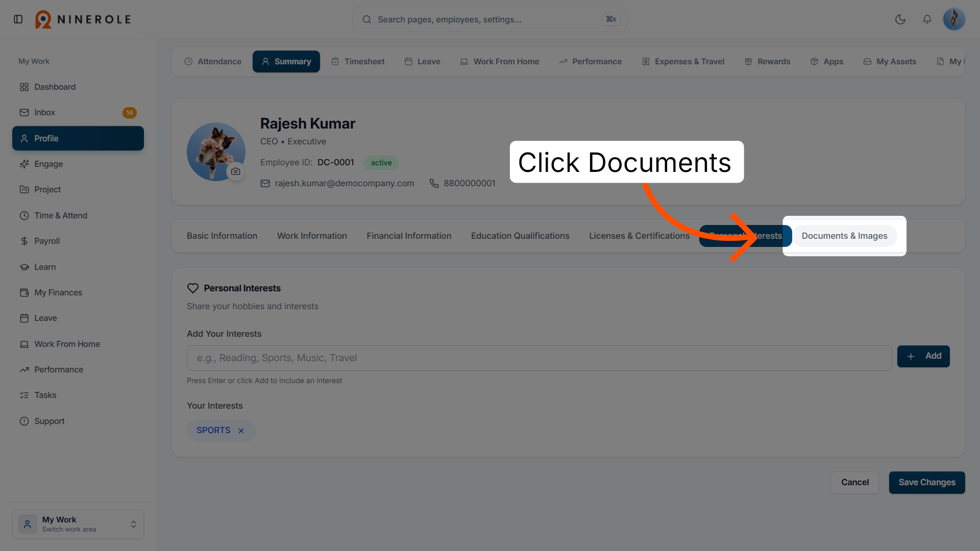Open Work Information section tab
This screenshot has height=551, width=980.
(x=312, y=236)
